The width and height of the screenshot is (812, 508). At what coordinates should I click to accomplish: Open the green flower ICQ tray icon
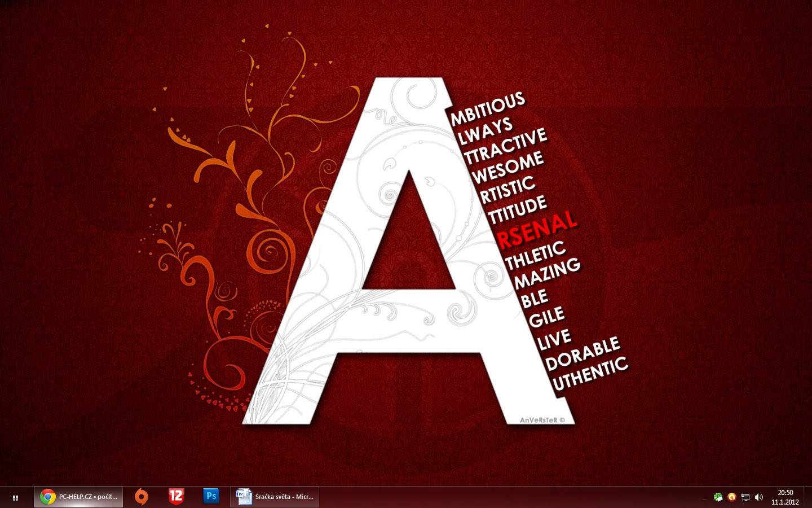718,497
